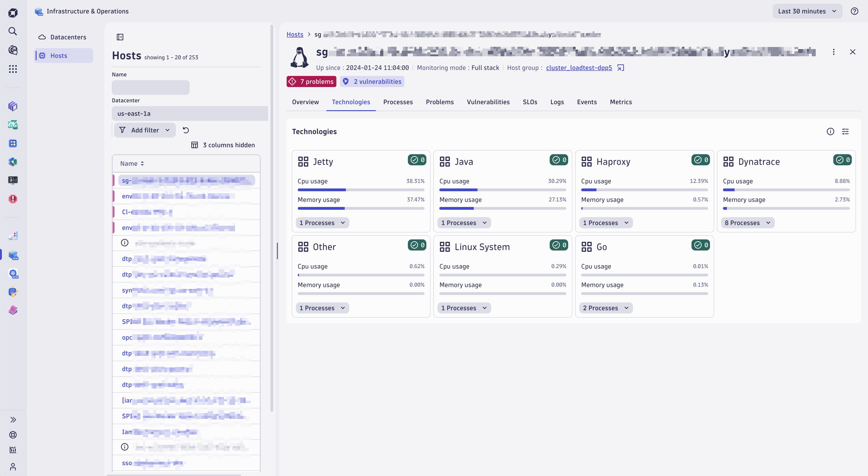Reset filters with the undo arrow icon
The image size is (868, 476).
(186, 130)
